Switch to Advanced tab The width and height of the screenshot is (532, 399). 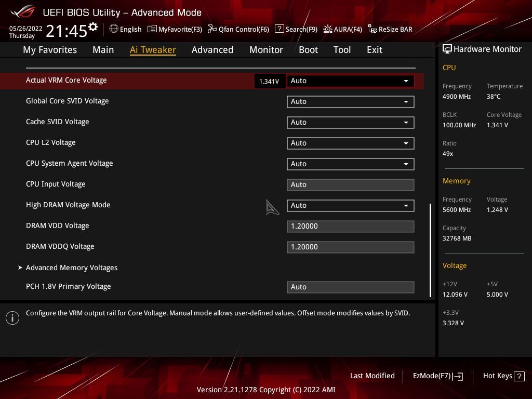tap(212, 50)
